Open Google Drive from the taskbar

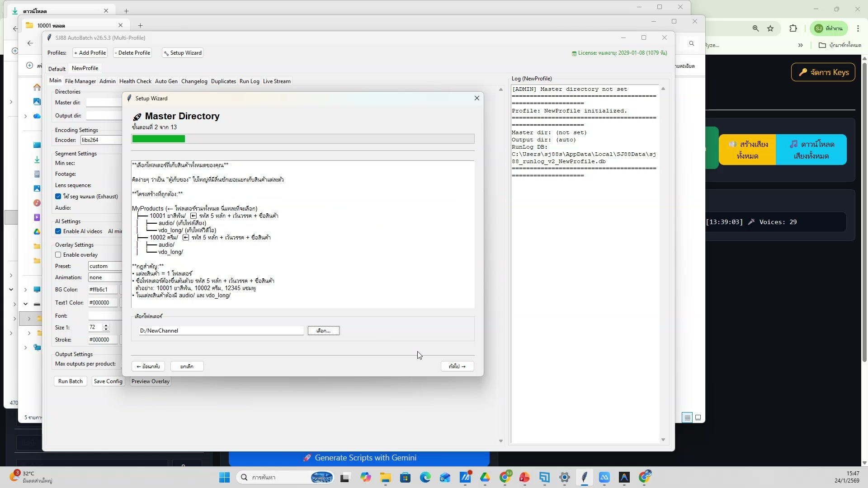pyautogui.click(x=486, y=477)
